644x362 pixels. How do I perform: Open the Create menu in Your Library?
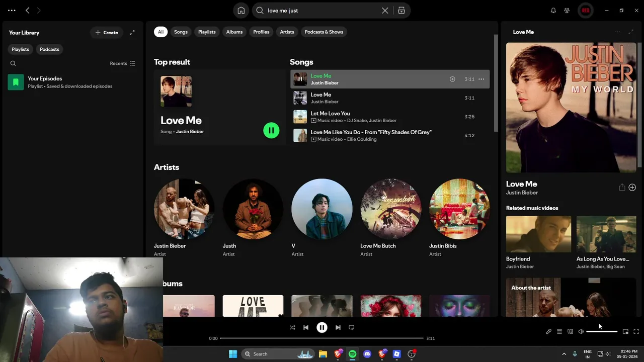pos(106,33)
